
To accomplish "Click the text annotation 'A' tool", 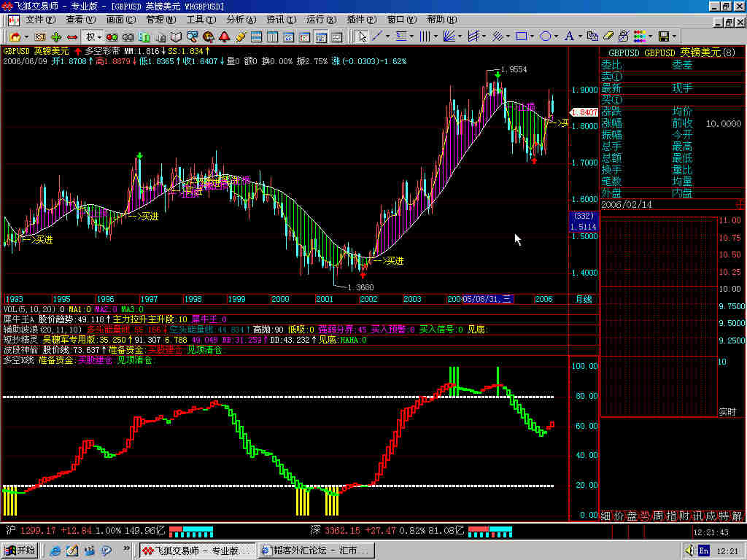I will [569, 36].
